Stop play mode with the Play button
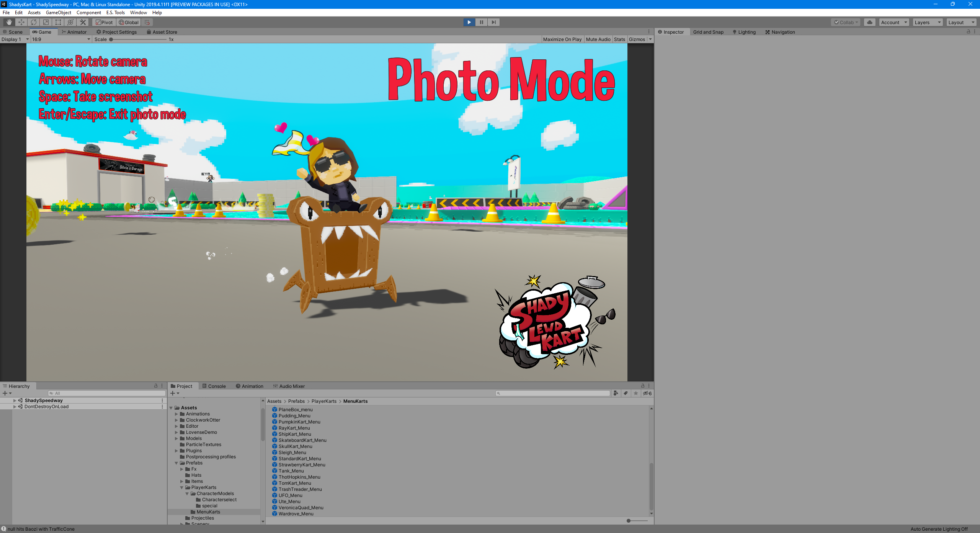The width and height of the screenshot is (980, 533). pyautogui.click(x=469, y=22)
